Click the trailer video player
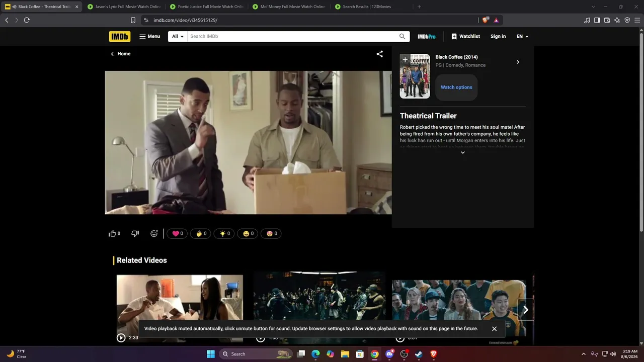This screenshot has height=362, width=644. (x=248, y=142)
